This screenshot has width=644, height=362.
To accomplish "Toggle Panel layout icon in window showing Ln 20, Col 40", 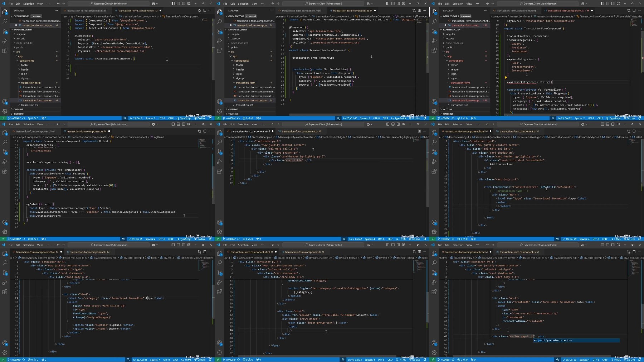I will [393, 4].
